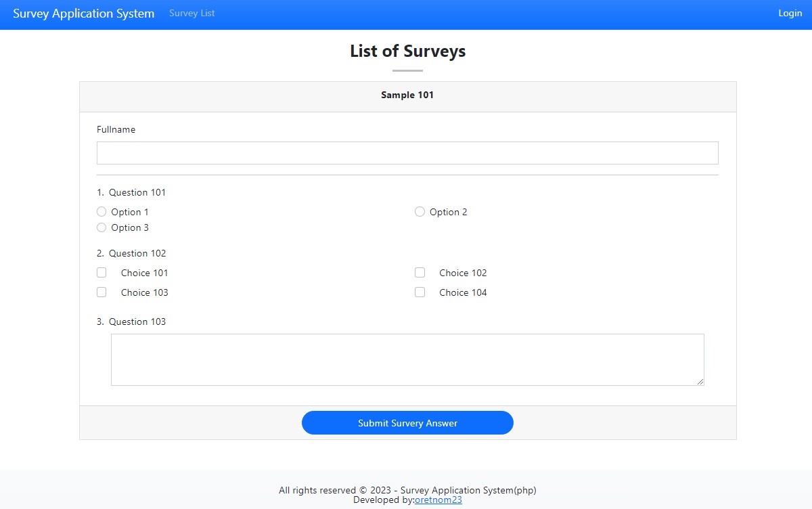Open the Survey List nav item
The image size is (812, 509).
click(x=192, y=14)
